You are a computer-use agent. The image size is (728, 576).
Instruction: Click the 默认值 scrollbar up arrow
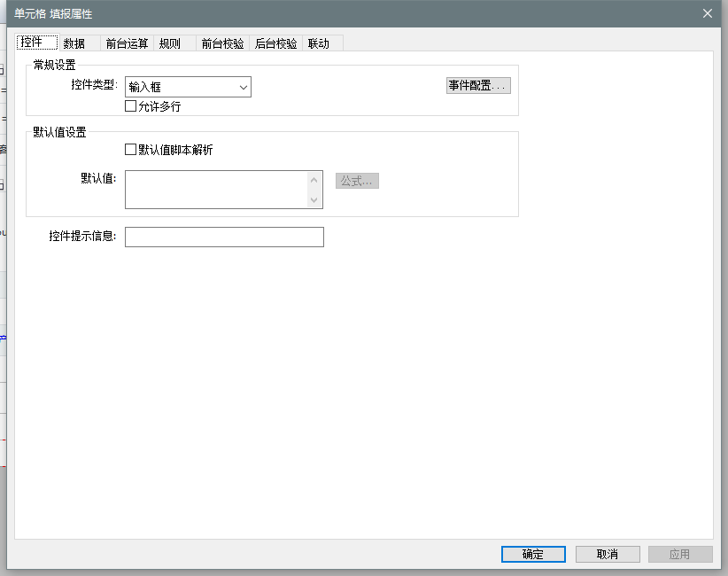(314, 179)
